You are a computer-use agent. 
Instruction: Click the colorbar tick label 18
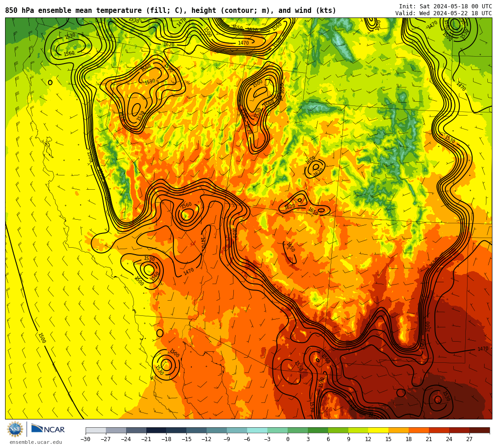click(x=409, y=439)
